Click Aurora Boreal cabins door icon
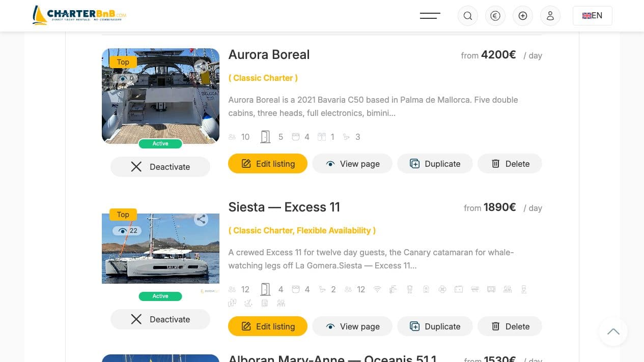Screen dimensions: 644x362 point(265,137)
